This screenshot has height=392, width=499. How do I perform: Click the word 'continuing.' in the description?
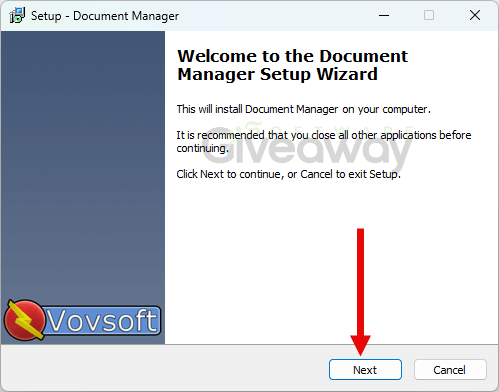(x=202, y=148)
